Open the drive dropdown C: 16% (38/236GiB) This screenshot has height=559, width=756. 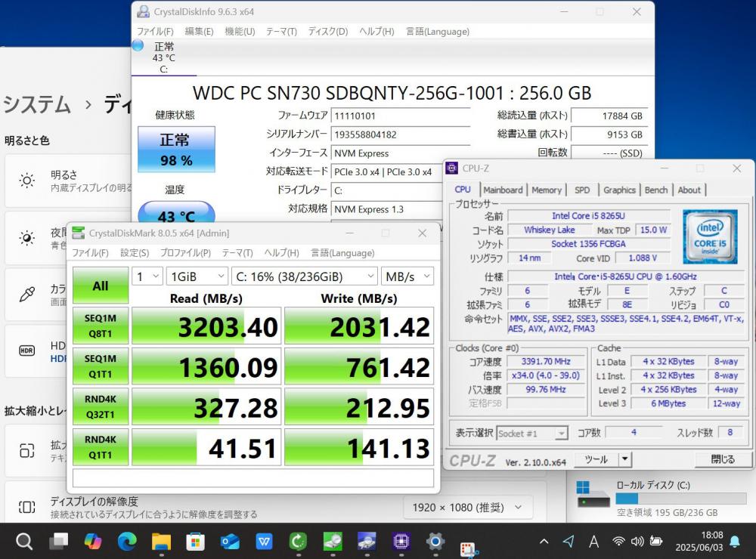click(x=304, y=276)
